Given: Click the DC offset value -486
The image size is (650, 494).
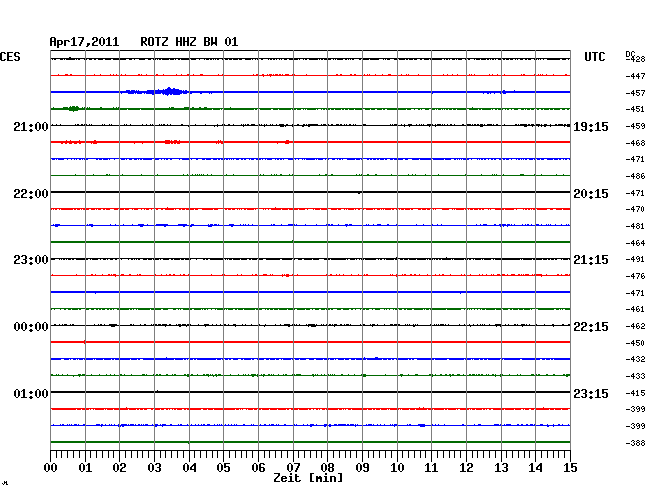Looking at the screenshot, I should click(635, 176).
